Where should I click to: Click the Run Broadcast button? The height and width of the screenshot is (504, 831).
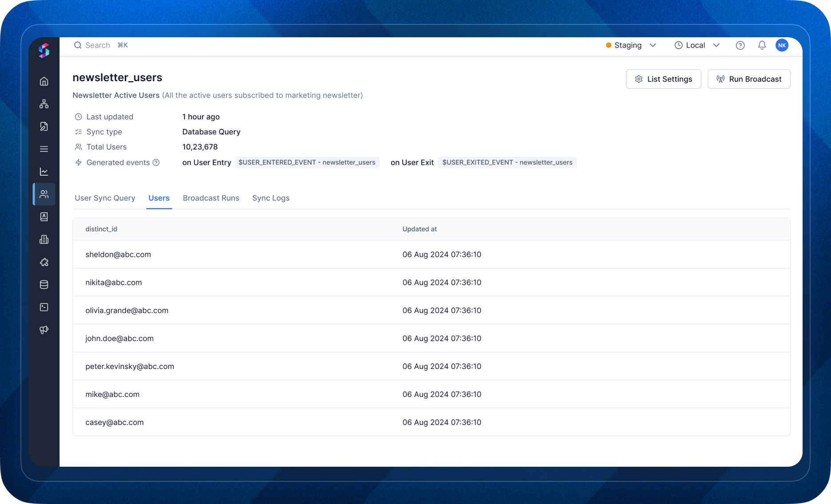click(749, 79)
